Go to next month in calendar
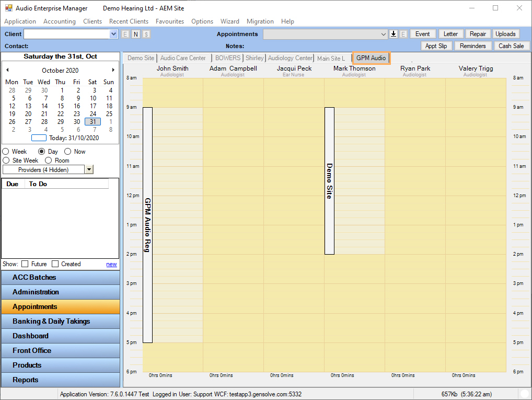Image resolution: width=532 pixels, height=400 pixels. pos(113,70)
